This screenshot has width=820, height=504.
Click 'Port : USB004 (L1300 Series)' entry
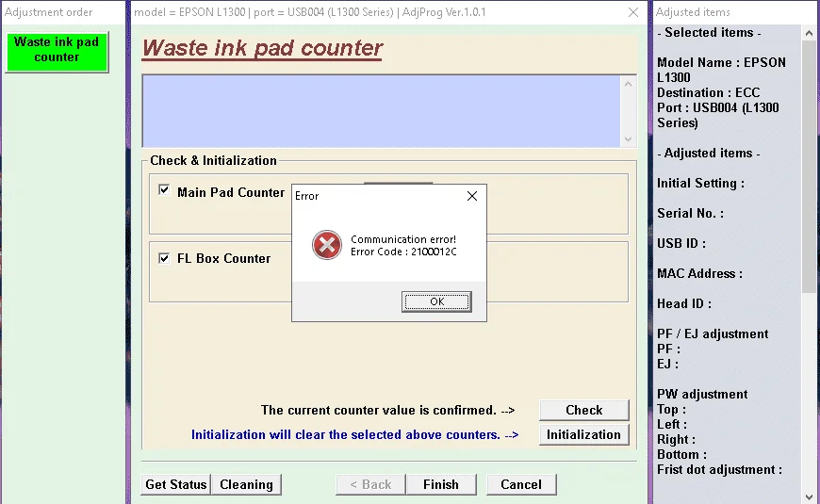click(x=718, y=115)
